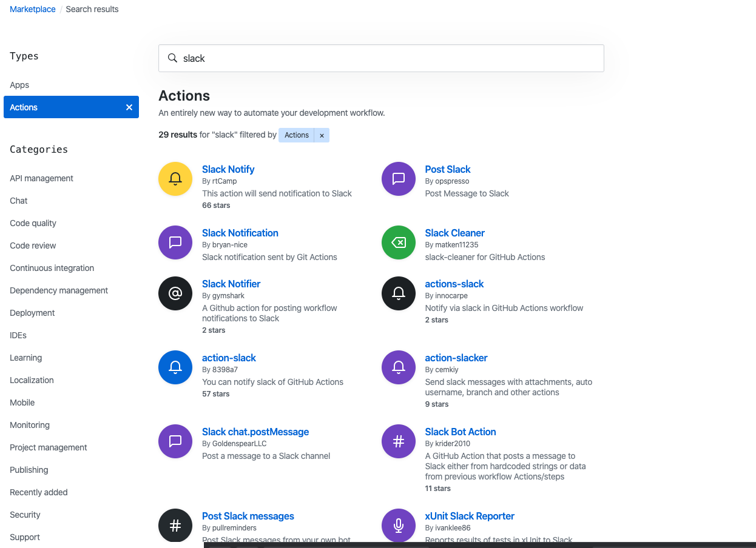
Task: Open the Slack Bot Action link
Action: click(x=461, y=432)
